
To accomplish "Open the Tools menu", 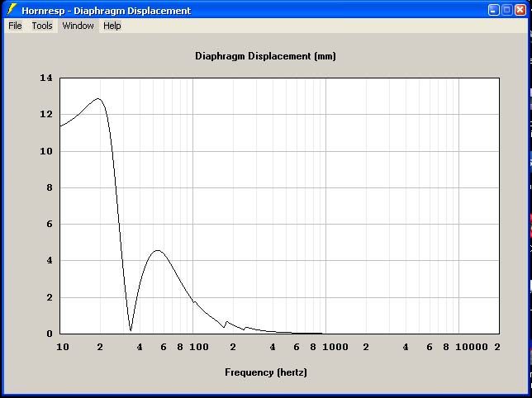I will coord(42,26).
